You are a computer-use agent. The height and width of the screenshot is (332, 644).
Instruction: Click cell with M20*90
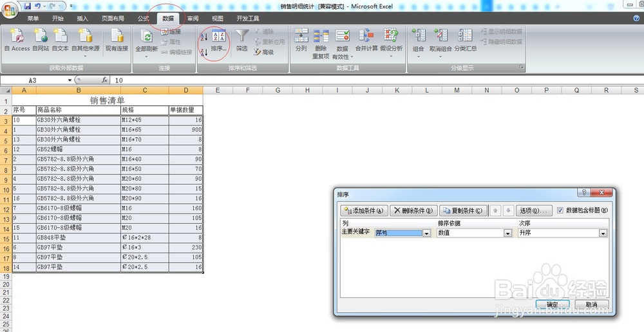click(x=144, y=198)
